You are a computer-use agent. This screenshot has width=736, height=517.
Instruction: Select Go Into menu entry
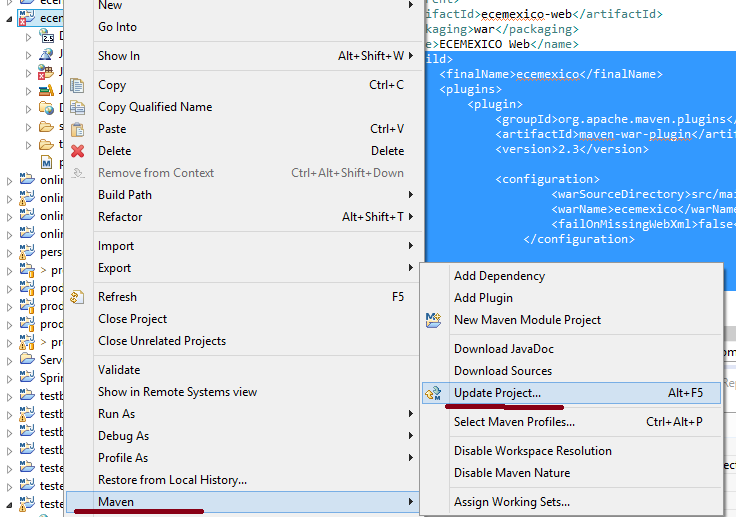pyautogui.click(x=117, y=27)
